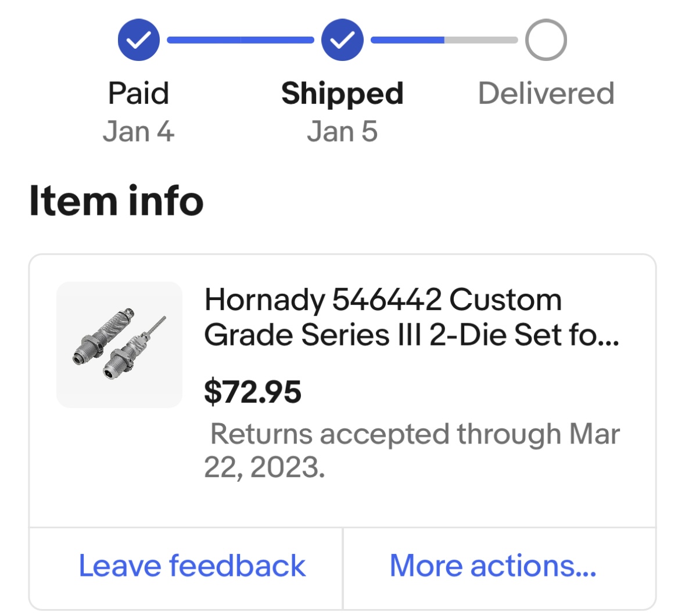Click the empty Delivered status circle

[x=546, y=39]
